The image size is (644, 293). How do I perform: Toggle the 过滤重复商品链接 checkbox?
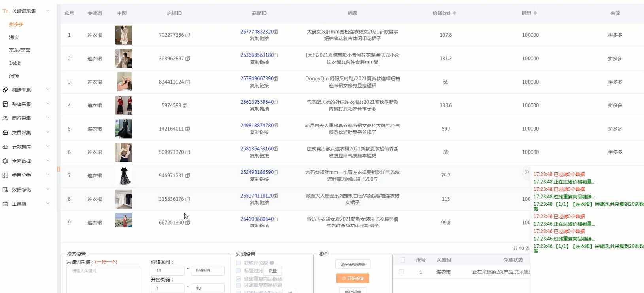point(238,279)
